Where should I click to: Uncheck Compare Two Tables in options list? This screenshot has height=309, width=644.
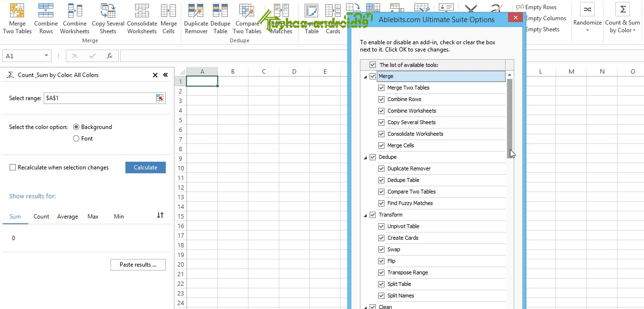coord(382,192)
